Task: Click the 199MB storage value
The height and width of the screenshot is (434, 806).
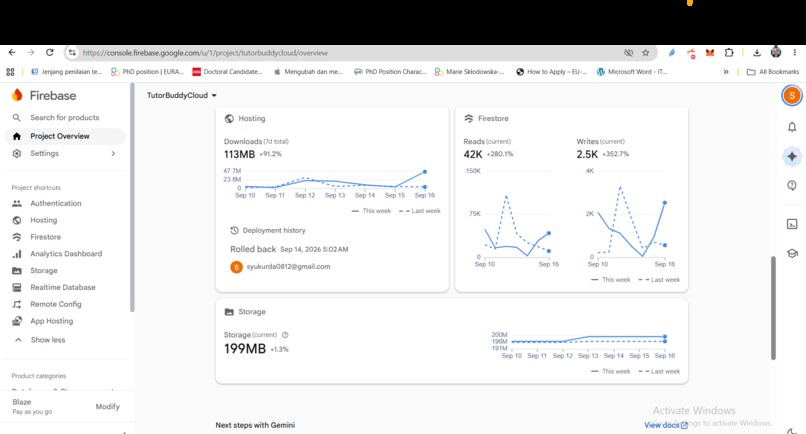Action: (245, 349)
